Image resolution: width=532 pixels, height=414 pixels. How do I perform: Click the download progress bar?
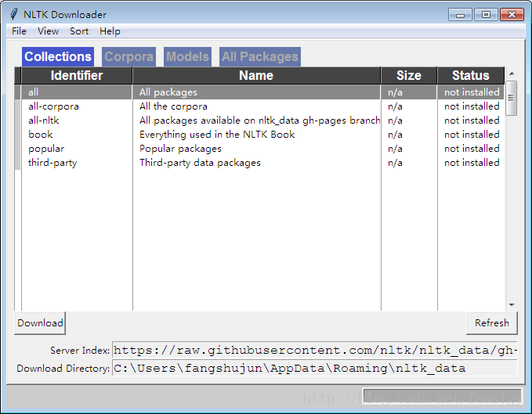click(442, 396)
